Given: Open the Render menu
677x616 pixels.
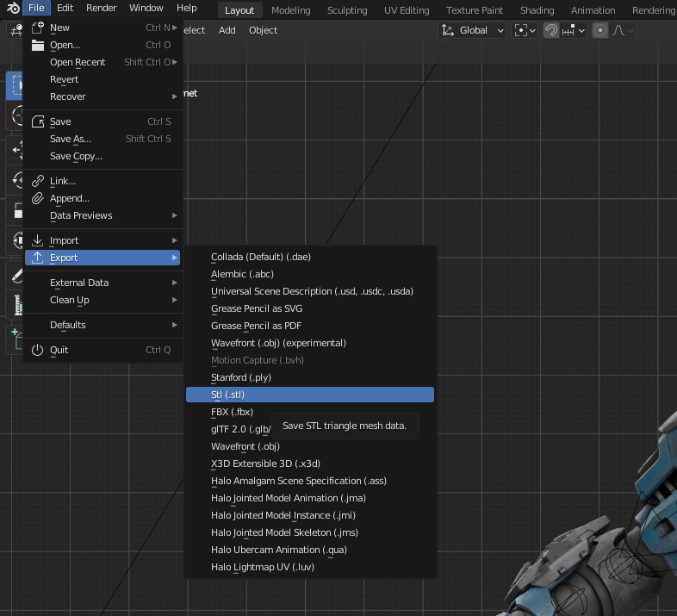Looking at the screenshot, I should coord(101,8).
